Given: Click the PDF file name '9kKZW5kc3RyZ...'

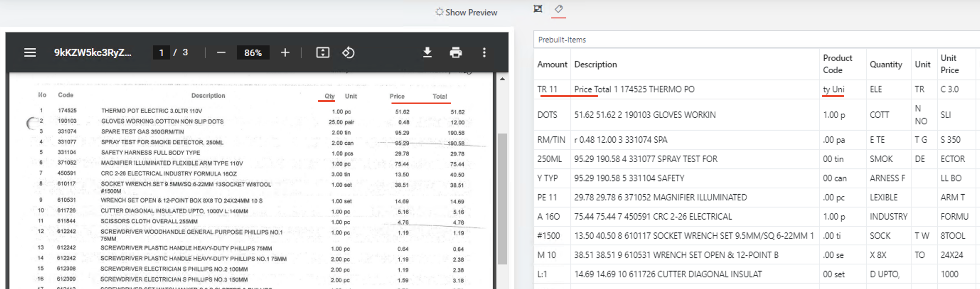Looking at the screenshot, I should (92, 53).
